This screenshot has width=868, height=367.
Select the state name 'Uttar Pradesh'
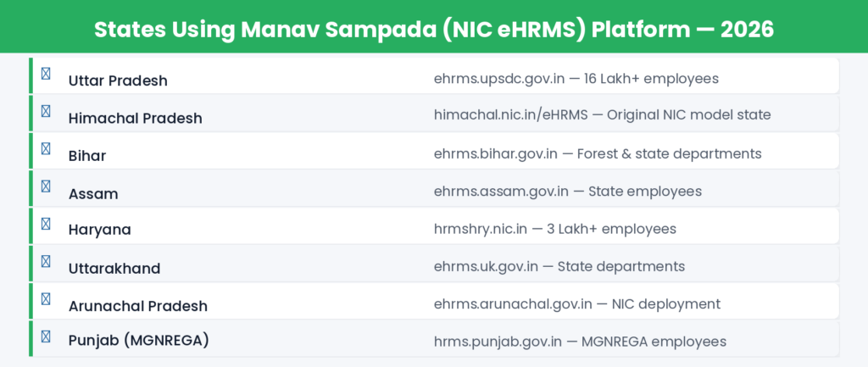[x=118, y=81]
